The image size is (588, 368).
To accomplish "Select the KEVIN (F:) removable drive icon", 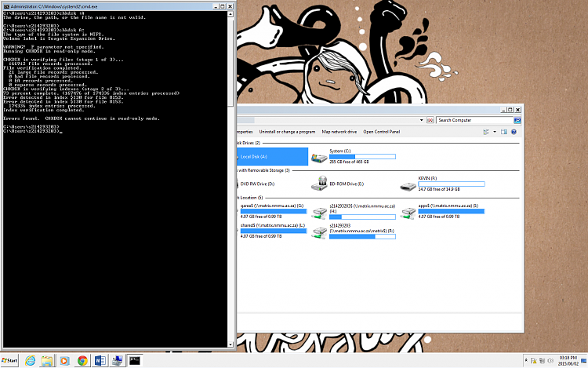I will coord(408,186).
